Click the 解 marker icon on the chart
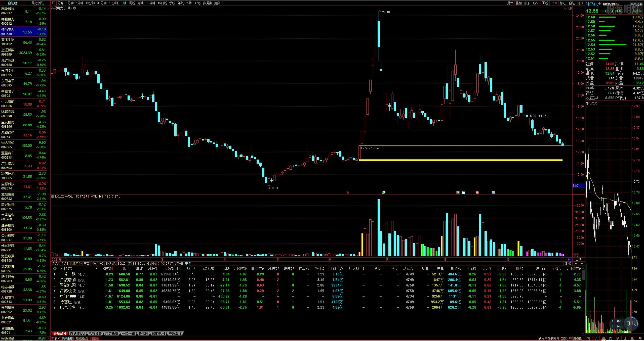 coord(464,192)
